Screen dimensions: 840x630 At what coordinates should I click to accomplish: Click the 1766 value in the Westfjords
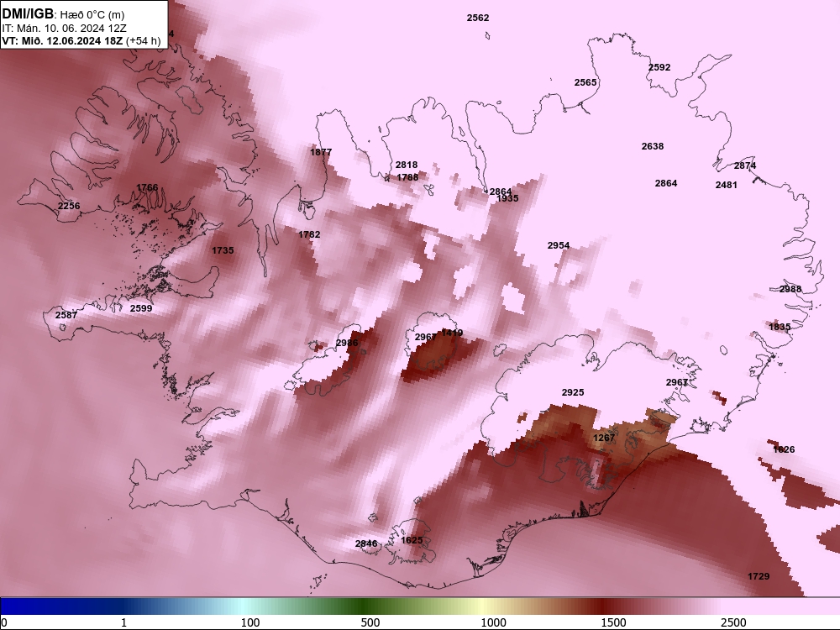147,187
